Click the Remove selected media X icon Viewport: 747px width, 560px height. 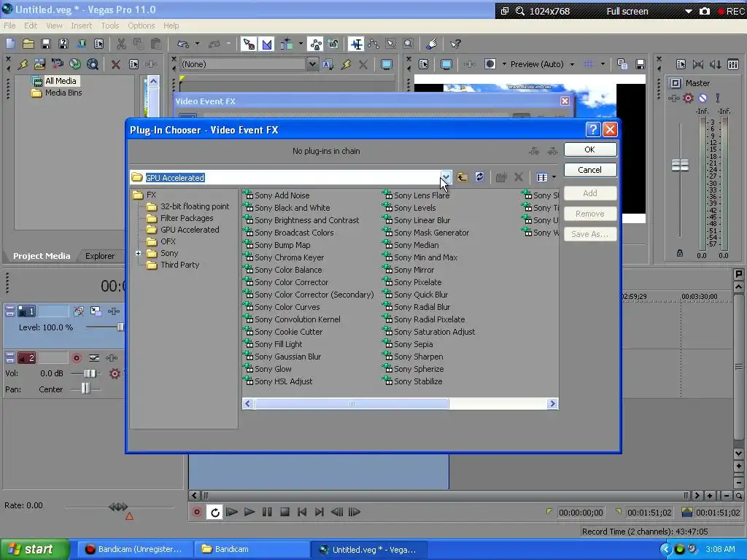pyautogui.click(x=115, y=64)
